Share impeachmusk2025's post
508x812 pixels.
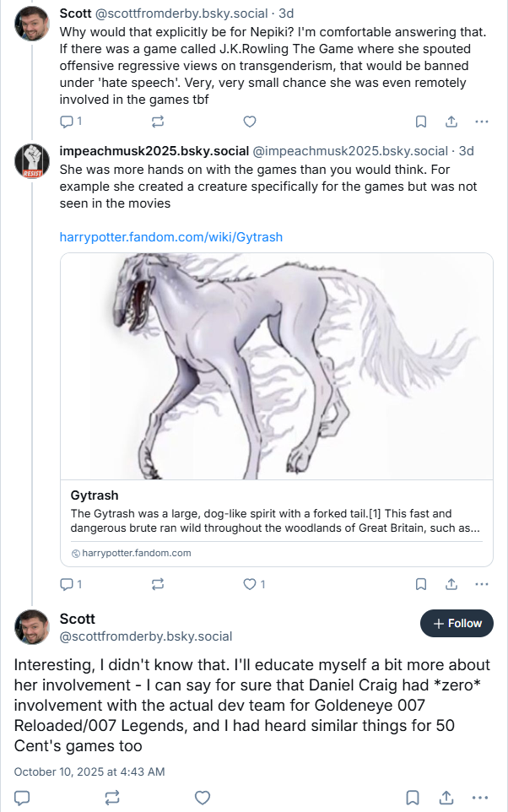click(451, 584)
